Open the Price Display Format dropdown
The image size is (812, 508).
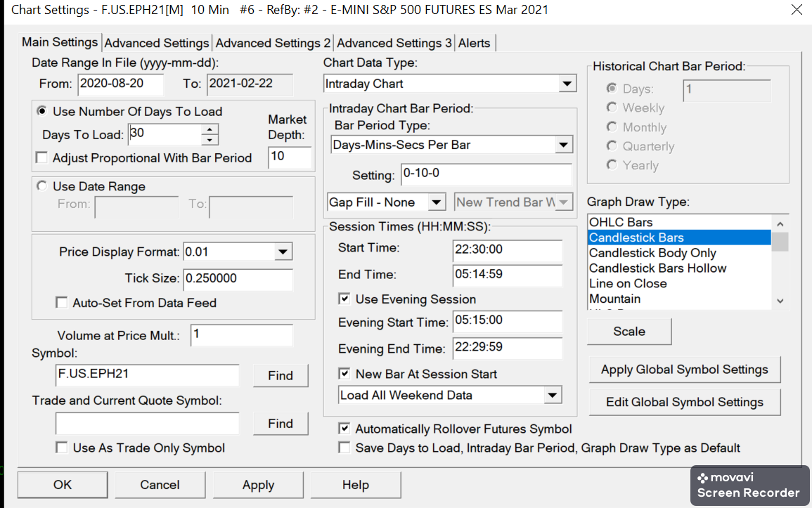click(283, 252)
